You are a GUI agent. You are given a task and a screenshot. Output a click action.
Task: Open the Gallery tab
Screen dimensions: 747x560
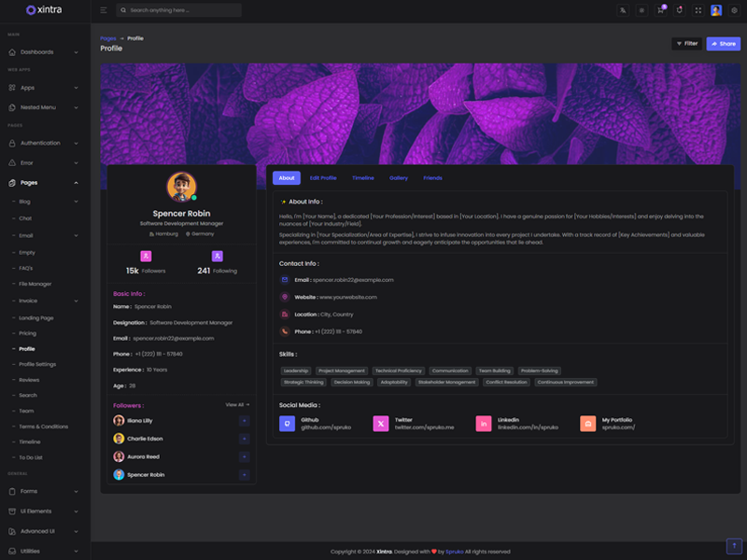pyautogui.click(x=399, y=178)
